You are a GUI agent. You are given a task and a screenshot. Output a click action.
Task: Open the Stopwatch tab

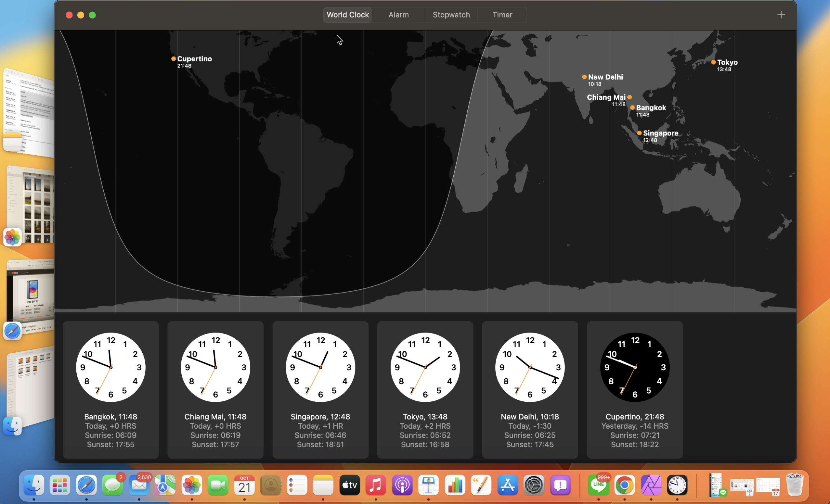point(451,15)
